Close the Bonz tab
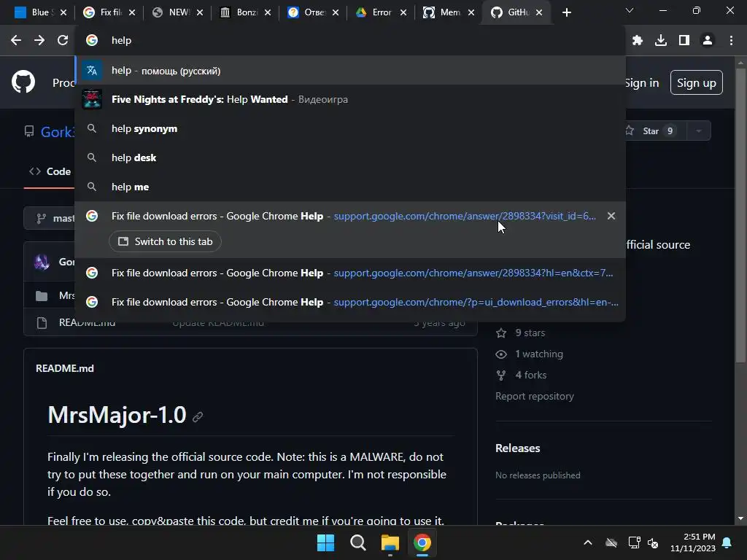The image size is (747, 560). [268, 12]
